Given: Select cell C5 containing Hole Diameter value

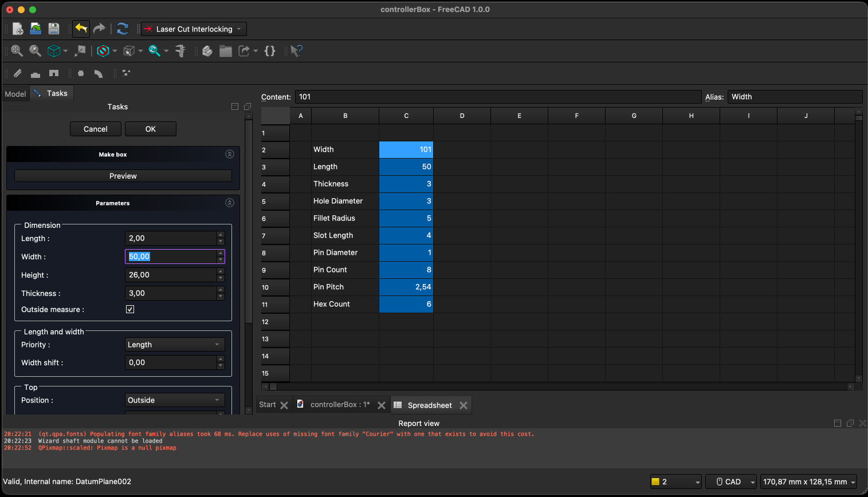Looking at the screenshot, I should coord(406,201).
